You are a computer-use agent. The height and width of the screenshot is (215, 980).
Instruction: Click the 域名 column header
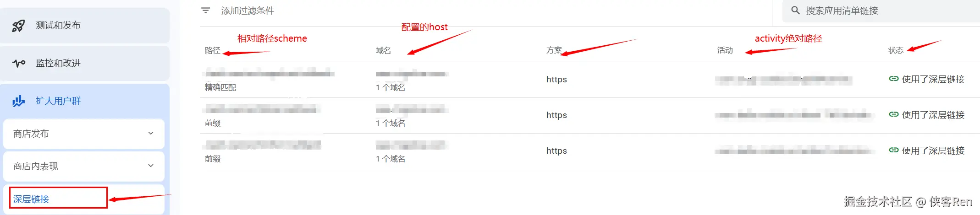pos(383,50)
